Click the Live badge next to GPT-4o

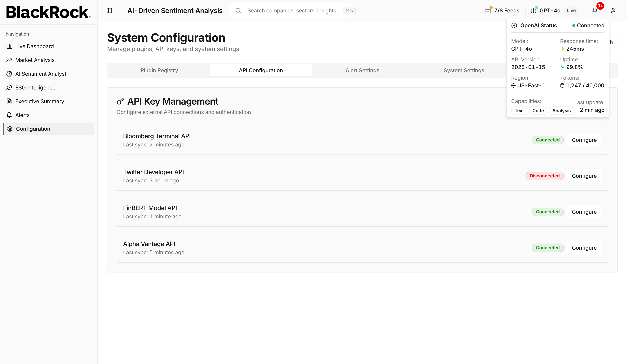571,11
